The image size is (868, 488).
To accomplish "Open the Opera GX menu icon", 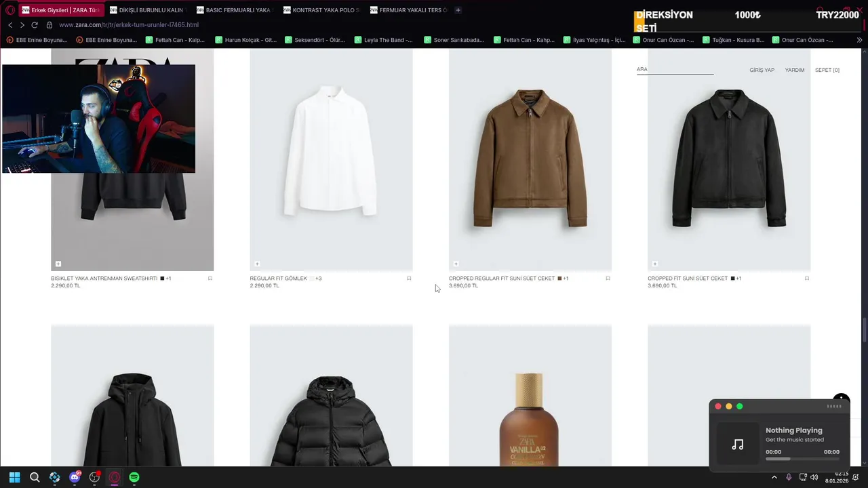I will pos(10,10).
